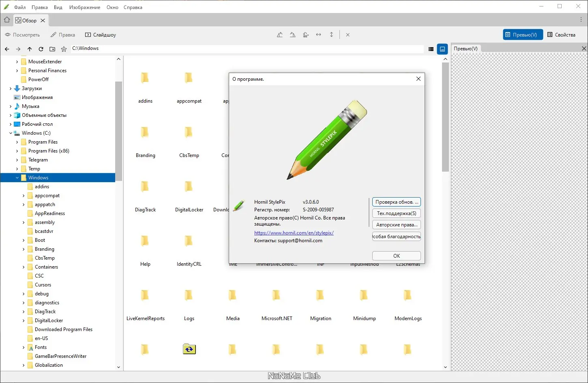Collapse the Windows (C:) drive node
The height and width of the screenshot is (383, 588).
11,133
